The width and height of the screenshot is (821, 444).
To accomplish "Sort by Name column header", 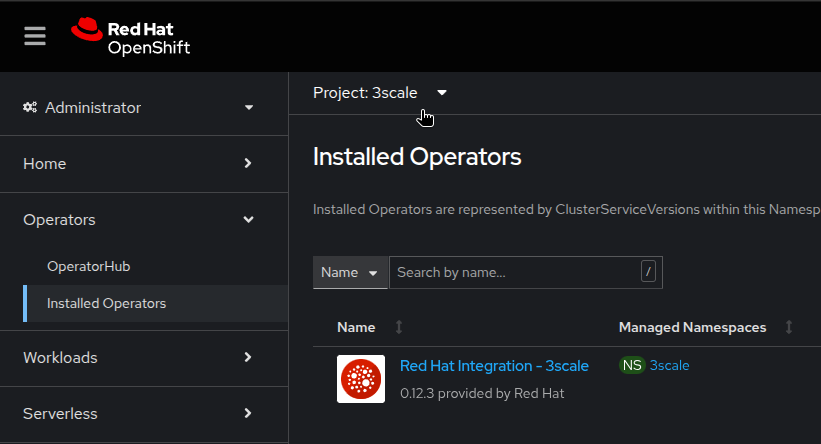I will (x=356, y=327).
